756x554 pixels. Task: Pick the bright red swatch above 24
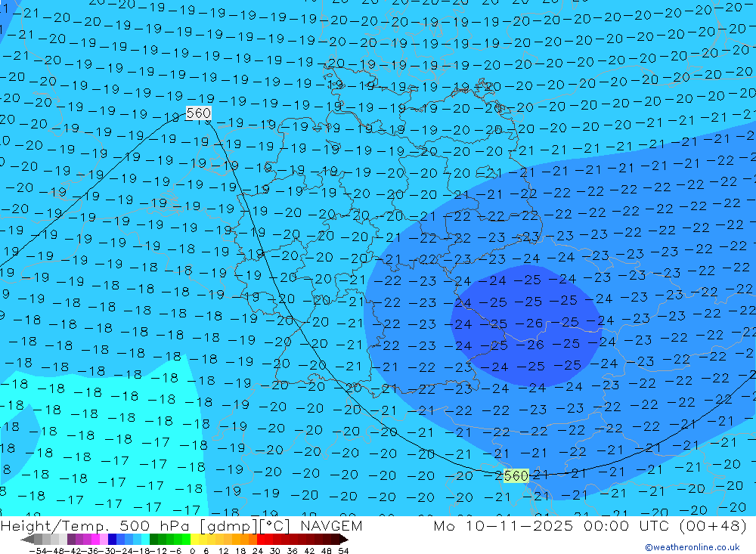click(261, 540)
